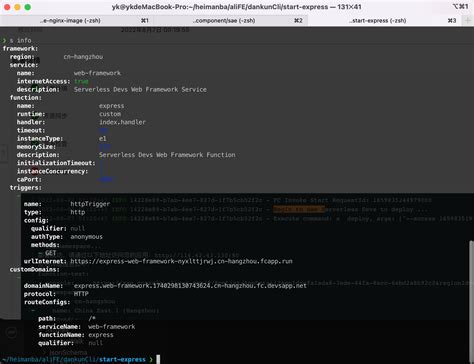Click the 'GET' method entry
This screenshot has height=364, width=474.
[x=50, y=253]
